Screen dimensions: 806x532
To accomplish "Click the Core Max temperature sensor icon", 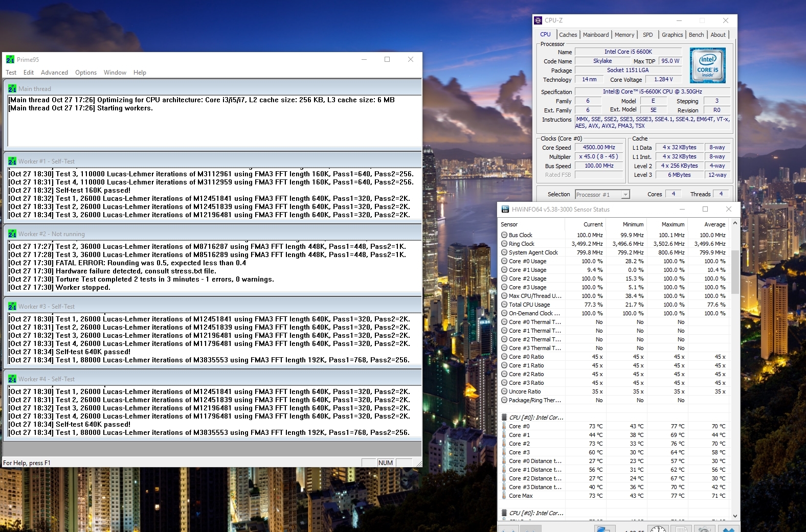I will (504, 496).
